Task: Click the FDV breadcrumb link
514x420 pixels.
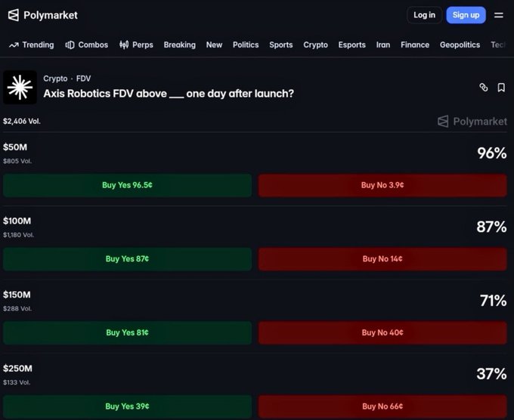Action: pyautogui.click(x=83, y=79)
